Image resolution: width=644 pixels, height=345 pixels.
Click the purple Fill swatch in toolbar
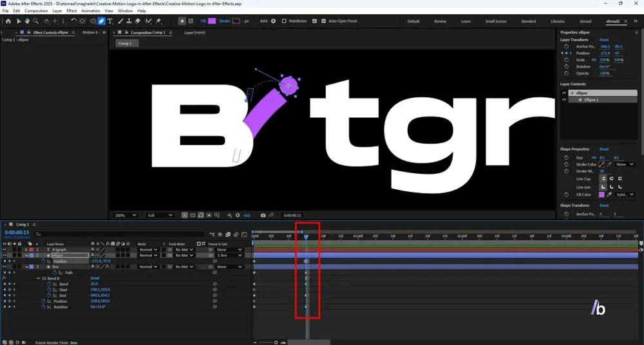coord(212,21)
